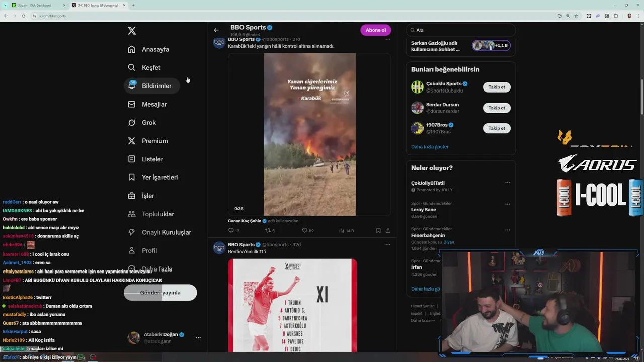Open Benfica first XI image

click(x=292, y=305)
